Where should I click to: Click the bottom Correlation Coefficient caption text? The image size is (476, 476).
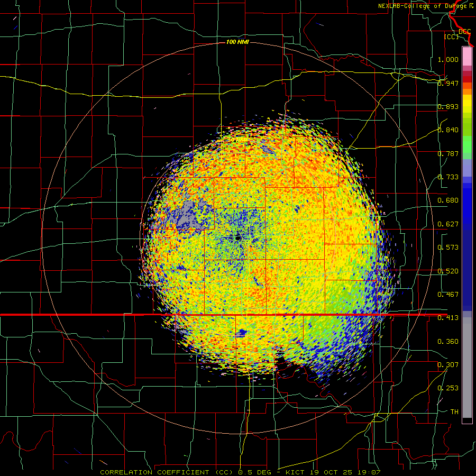[240, 472]
